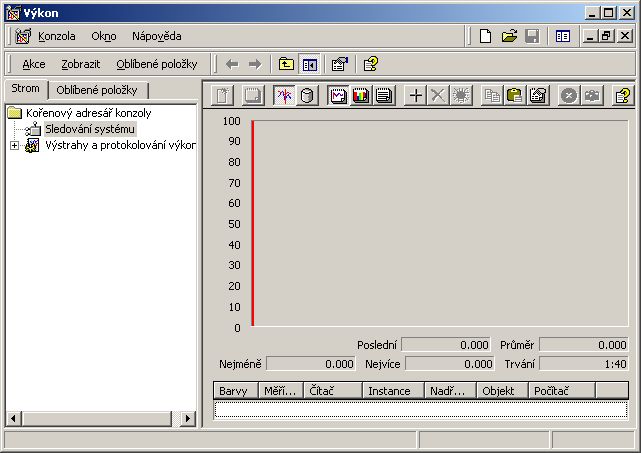Viewport: 641px width, 453px height.
Task: Open the Akce menu
Action: tap(34, 64)
